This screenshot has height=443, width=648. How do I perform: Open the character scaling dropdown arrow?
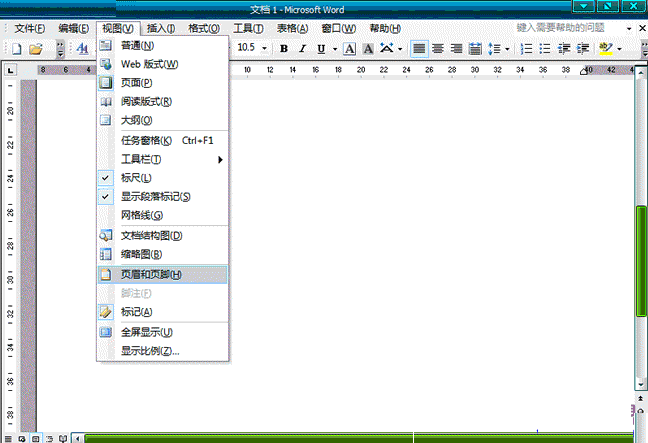pos(400,49)
